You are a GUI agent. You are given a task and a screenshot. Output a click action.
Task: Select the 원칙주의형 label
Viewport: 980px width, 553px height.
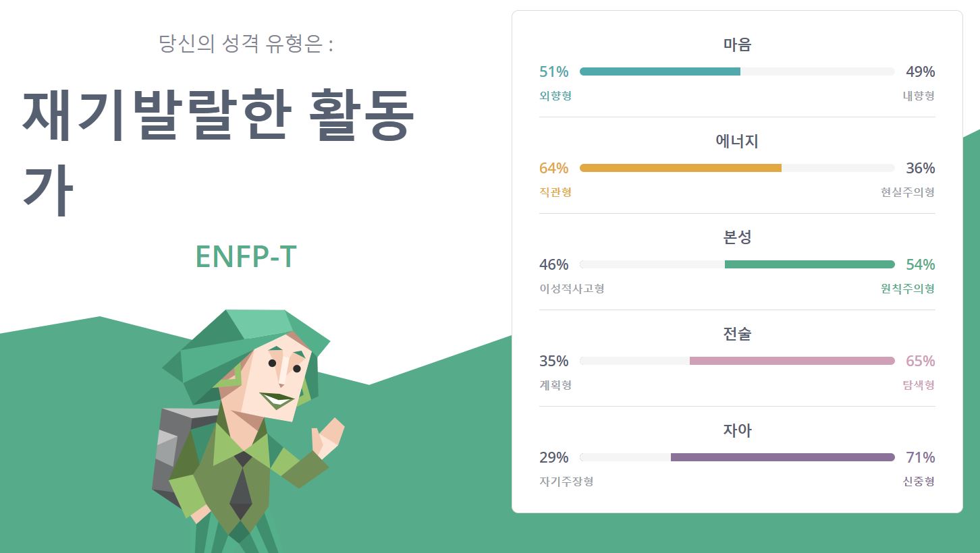click(908, 289)
